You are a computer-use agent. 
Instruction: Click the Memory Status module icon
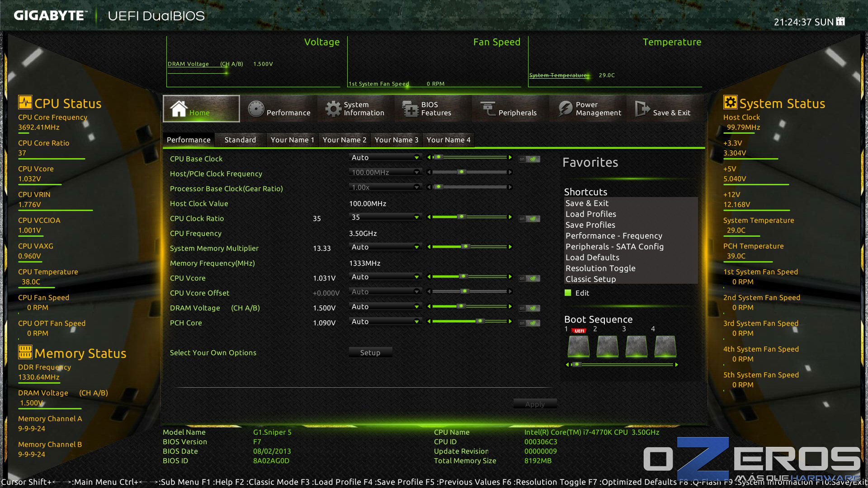click(25, 352)
